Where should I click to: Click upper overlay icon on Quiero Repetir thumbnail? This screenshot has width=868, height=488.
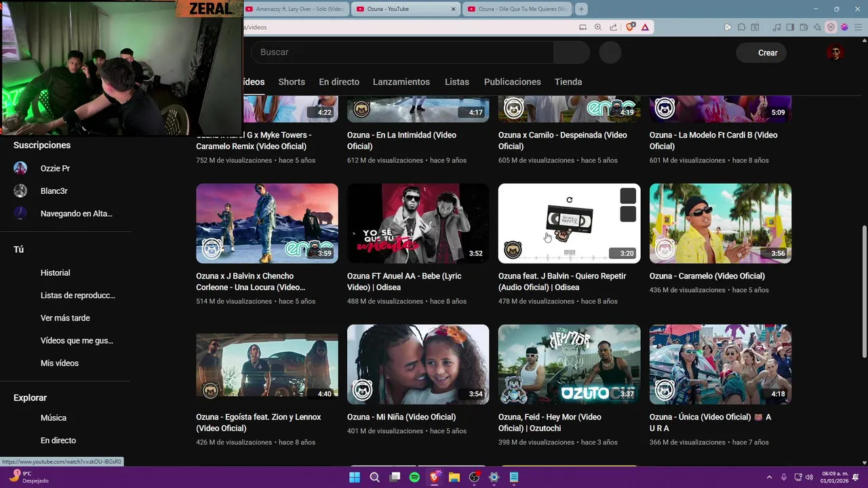point(628,196)
